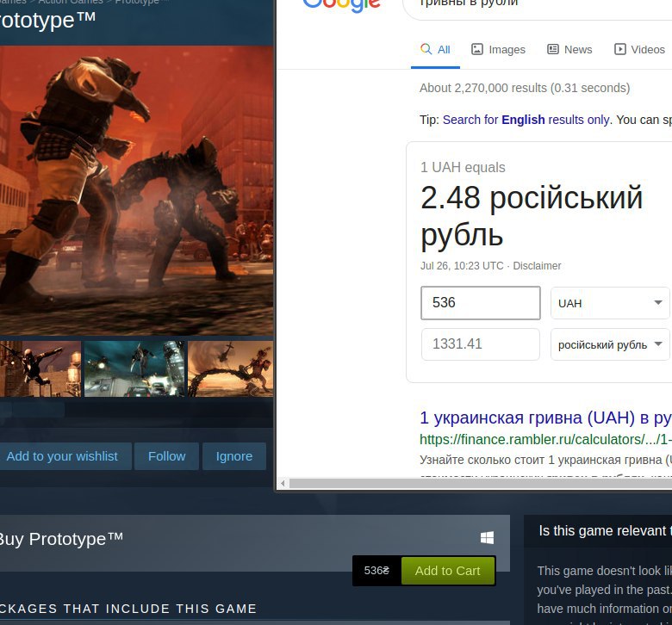
Task: Click the News tab newspaper icon
Action: click(553, 49)
